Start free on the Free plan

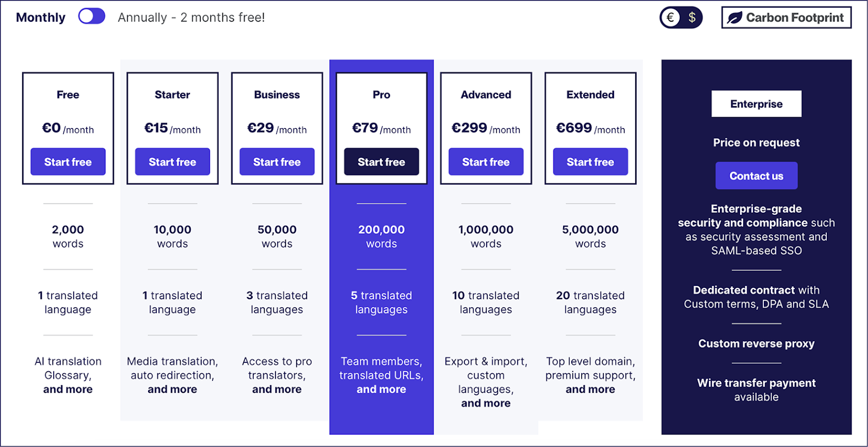click(68, 162)
